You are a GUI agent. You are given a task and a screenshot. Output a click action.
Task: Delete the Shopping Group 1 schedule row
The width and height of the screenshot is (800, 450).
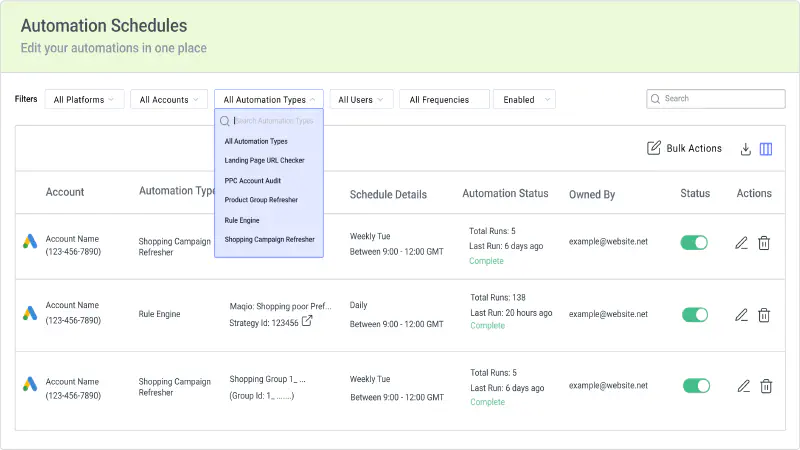[x=766, y=386]
